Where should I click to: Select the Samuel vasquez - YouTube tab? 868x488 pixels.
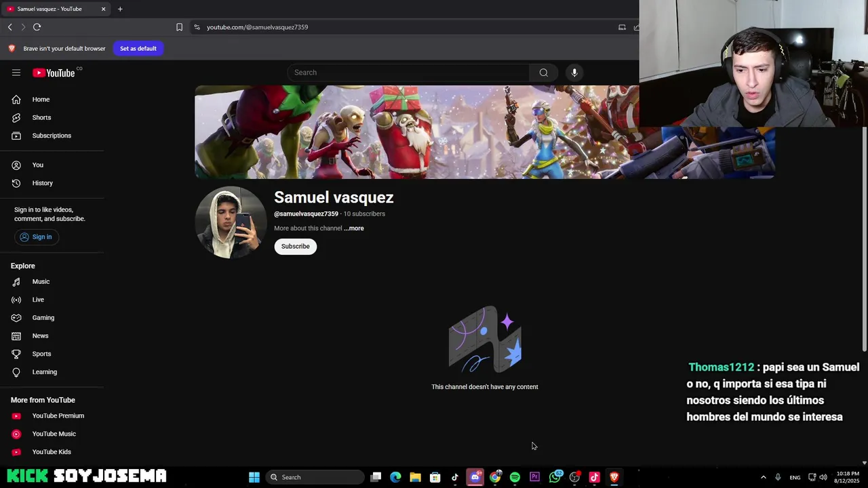(56, 9)
